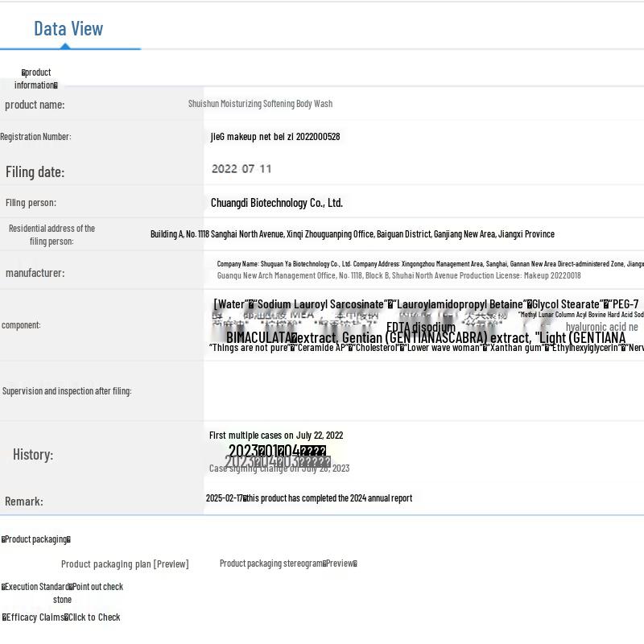Click the registration number value ending 2022000528

[x=275, y=137]
